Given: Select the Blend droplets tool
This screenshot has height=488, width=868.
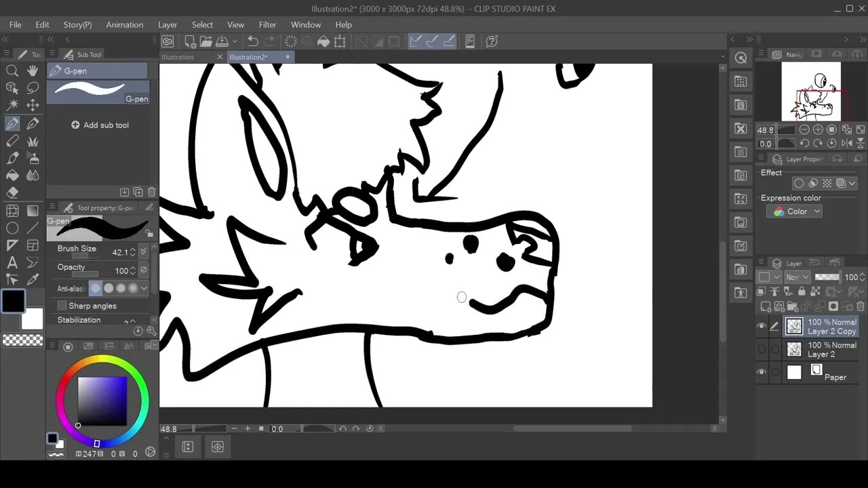Looking at the screenshot, I should [x=33, y=176].
